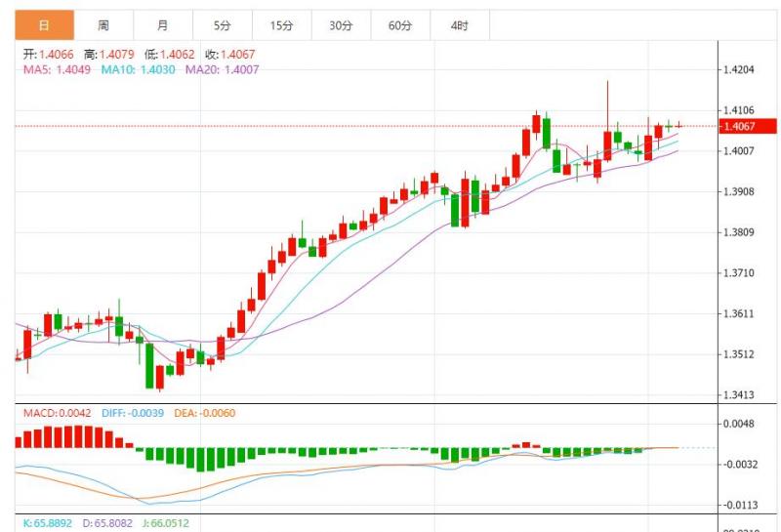Click the DEA -0.0060 label
This screenshot has height=532, width=781.
(204, 413)
